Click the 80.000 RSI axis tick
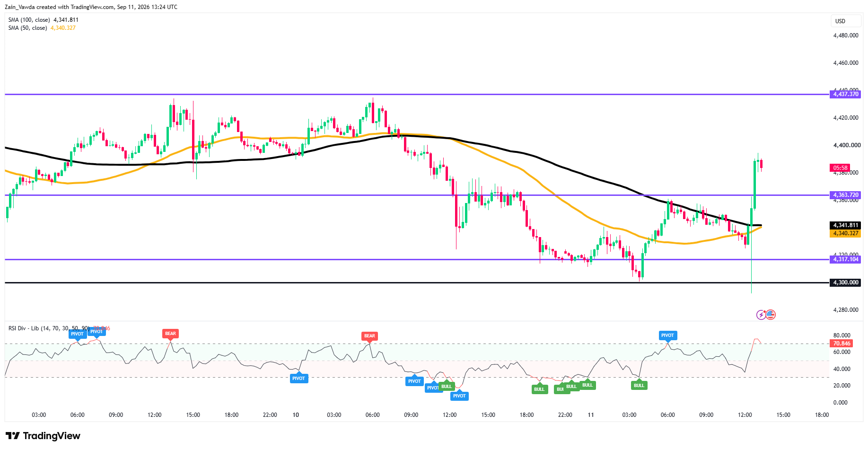Viewport: 868px width, 450px height. tap(842, 335)
